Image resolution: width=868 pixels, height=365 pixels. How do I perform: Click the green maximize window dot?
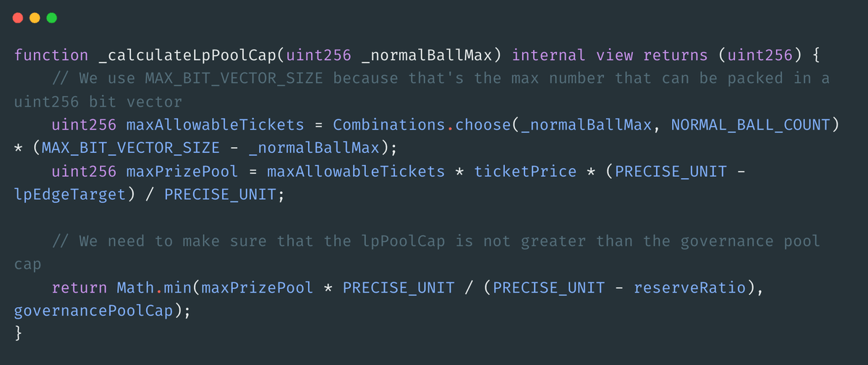[51, 17]
